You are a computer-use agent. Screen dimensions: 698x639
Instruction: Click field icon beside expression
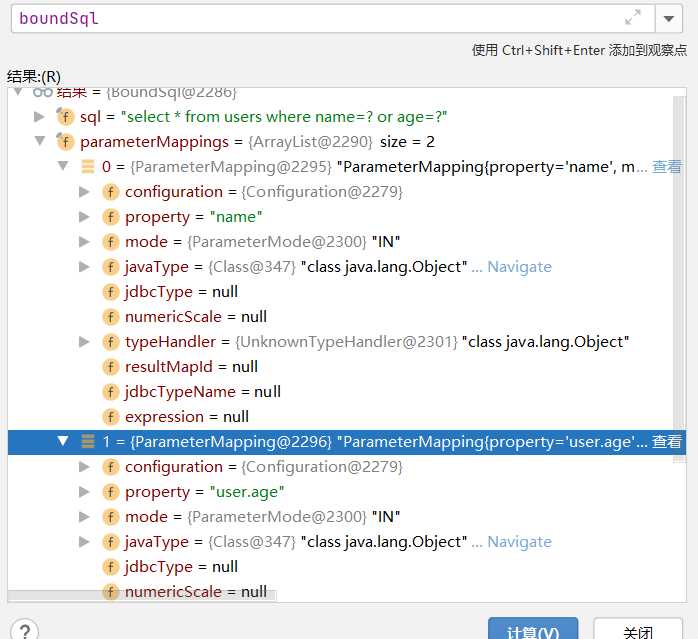(x=110, y=417)
